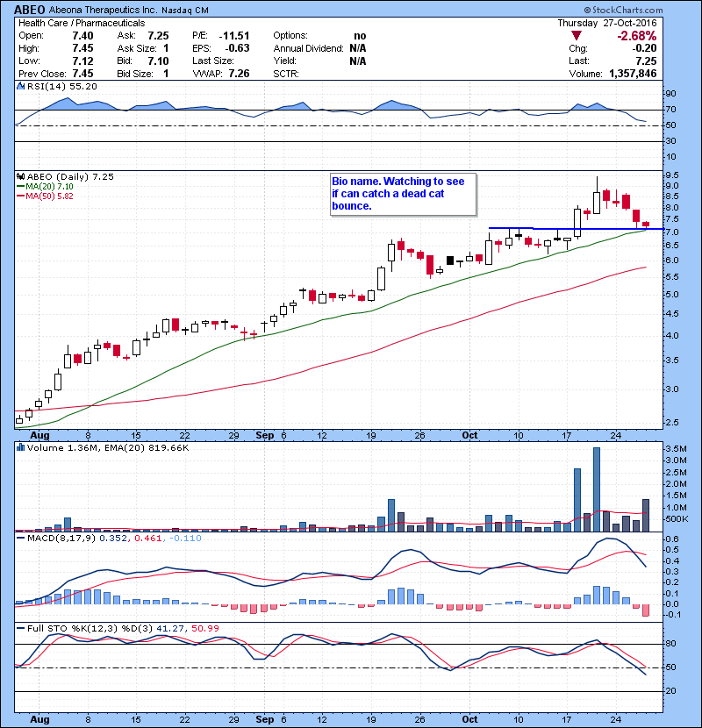The width and height of the screenshot is (702, 728).
Task: Click the candlestick icon beside ABEO (Daily)
Action: pyautogui.click(x=20, y=176)
